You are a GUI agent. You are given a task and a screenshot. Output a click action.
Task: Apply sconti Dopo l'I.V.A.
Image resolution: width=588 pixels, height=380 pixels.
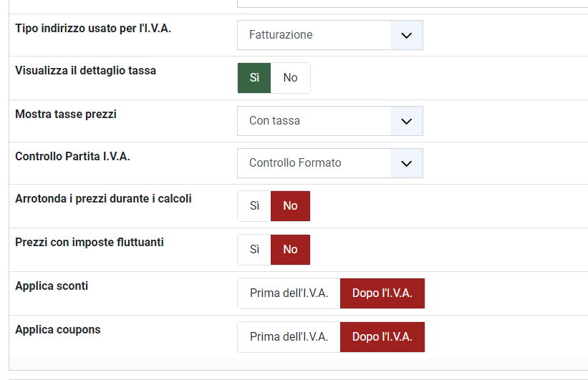382,293
